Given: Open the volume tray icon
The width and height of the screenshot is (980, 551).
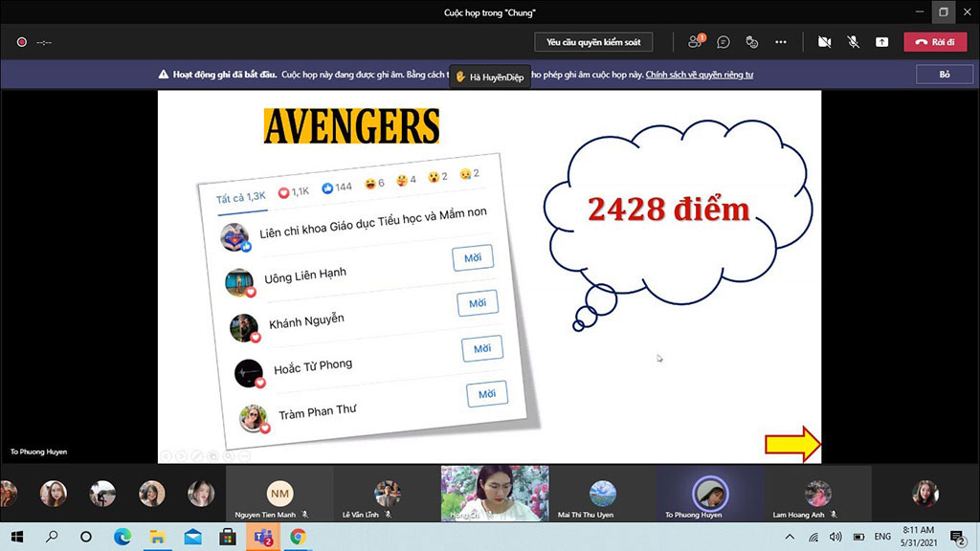Looking at the screenshot, I should point(835,537).
